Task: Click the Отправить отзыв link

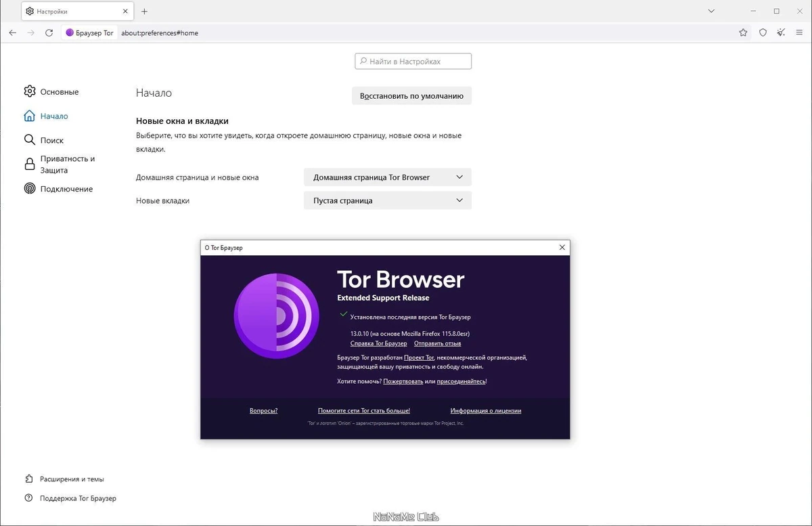Action: (438, 343)
